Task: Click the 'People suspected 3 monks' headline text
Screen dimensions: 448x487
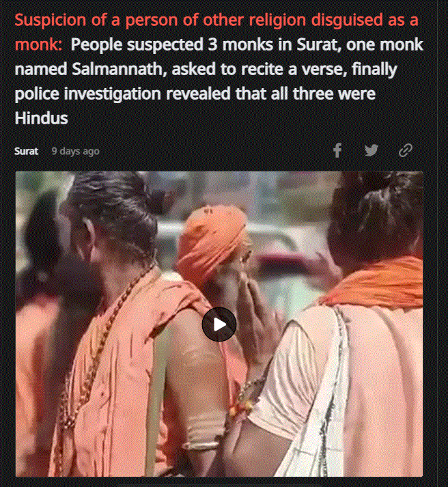Action: 247,44
